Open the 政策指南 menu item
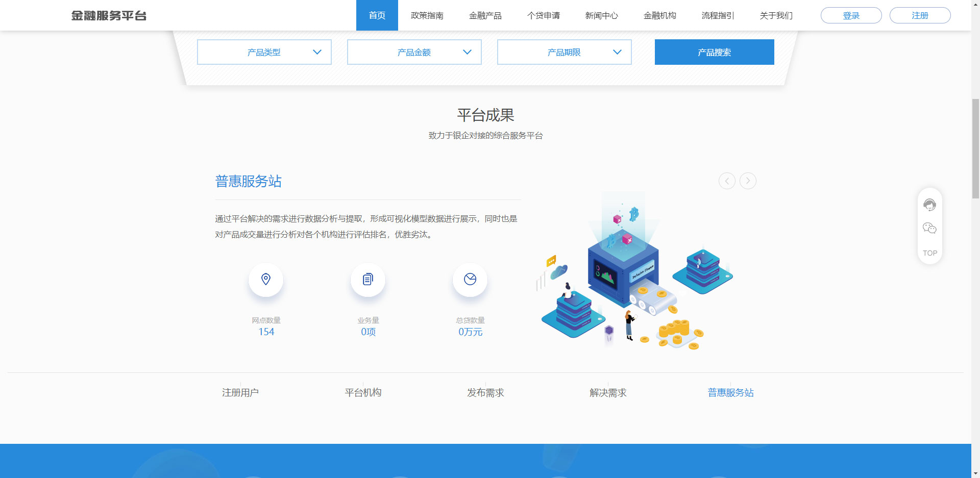 click(427, 15)
